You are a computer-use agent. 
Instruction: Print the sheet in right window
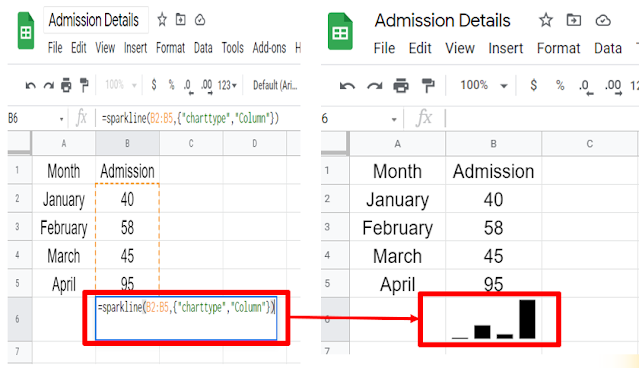pos(401,86)
